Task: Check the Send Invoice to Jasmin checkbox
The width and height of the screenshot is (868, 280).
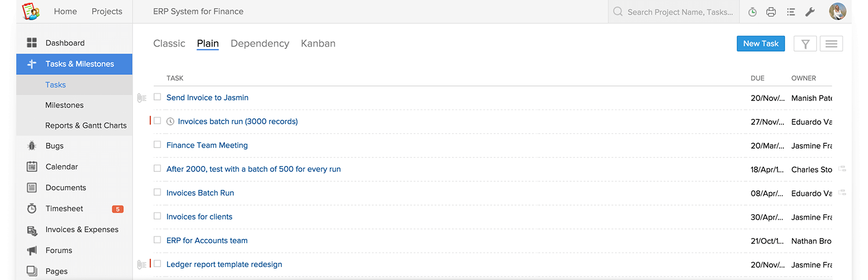Action: pos(157,97)
